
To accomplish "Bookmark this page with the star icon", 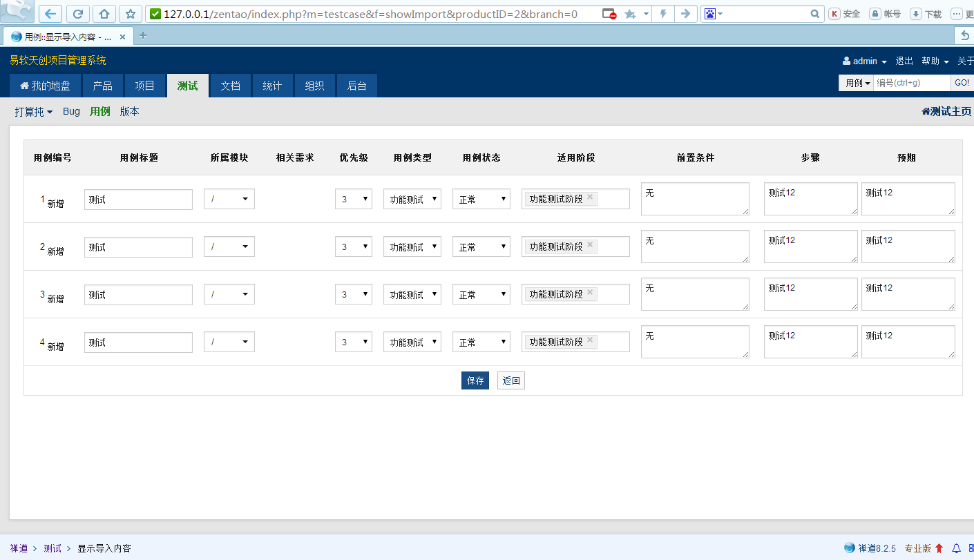I will click(130, 14).
